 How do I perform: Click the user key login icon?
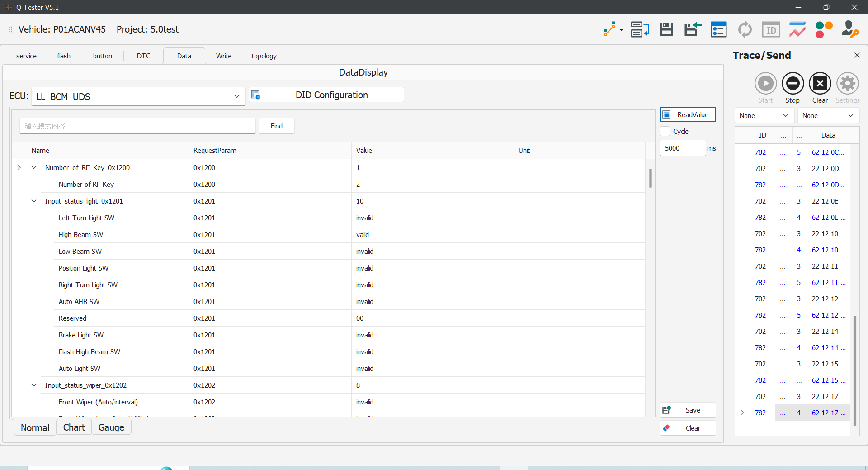click(x=850, y=30)
